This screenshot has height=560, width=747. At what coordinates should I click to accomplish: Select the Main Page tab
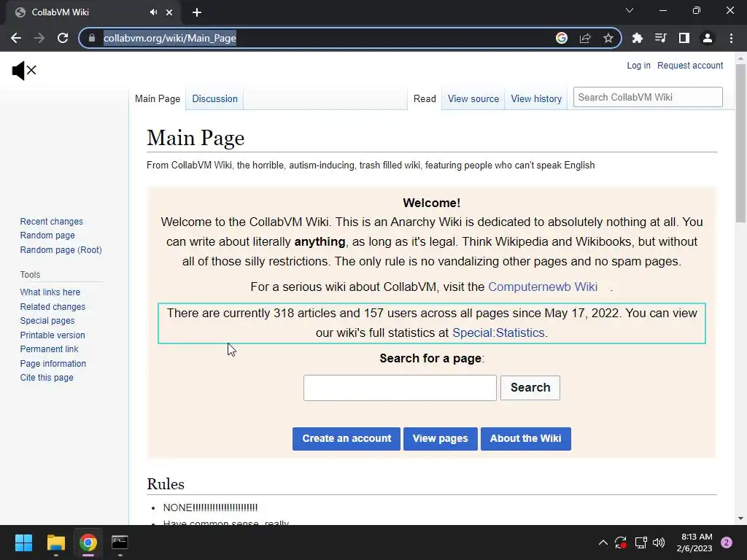tap(158, 98)
